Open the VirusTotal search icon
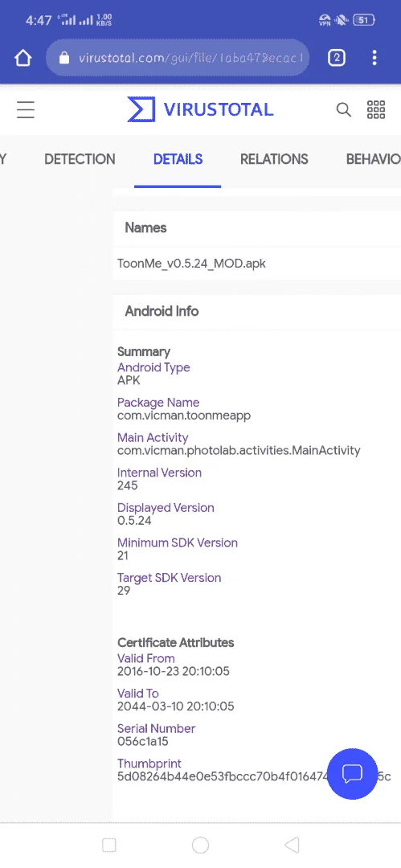 point(343,109)
